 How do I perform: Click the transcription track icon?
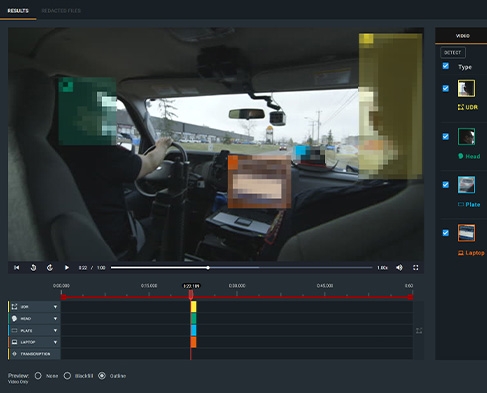[x=14, y=354]
